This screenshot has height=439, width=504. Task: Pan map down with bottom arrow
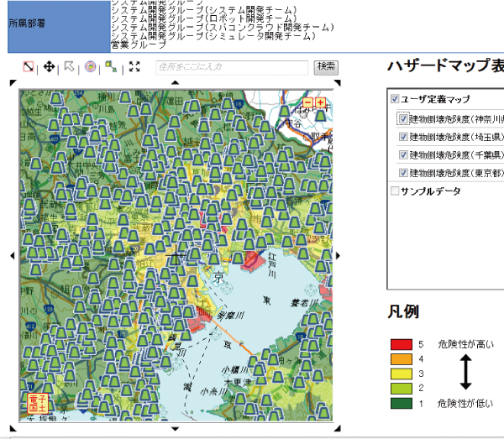tap(176, 429)
